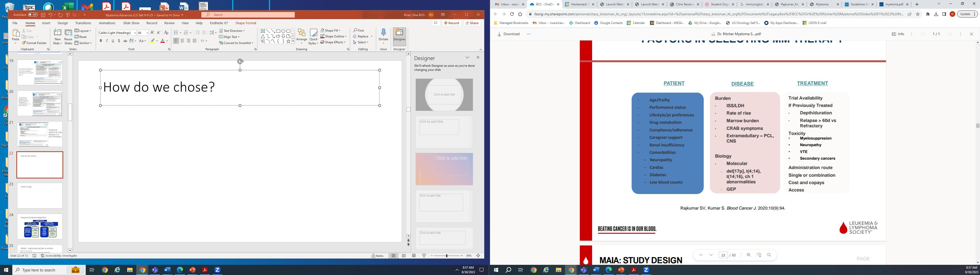Select slide 24 thumbnail Proposed Treatment Algorithm
Screen dimensions: 980x275
click(40, 227)
